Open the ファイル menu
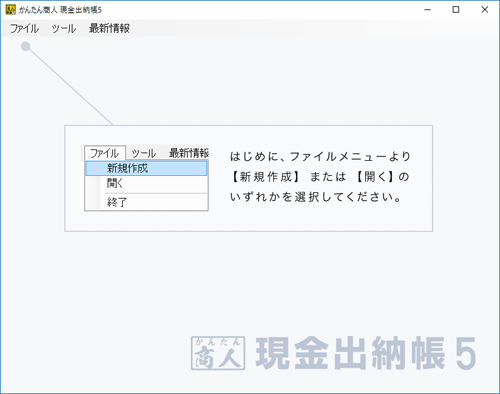 click(x=24, y=28)
